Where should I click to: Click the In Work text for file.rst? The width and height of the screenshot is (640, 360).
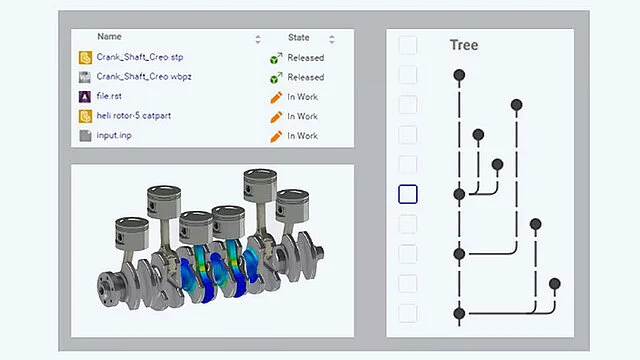coord(302,97)
